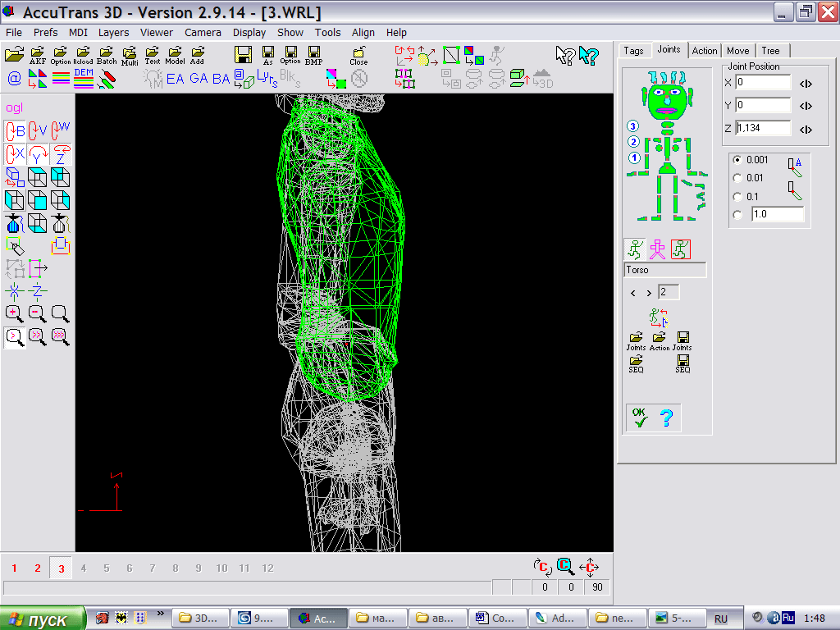The image size is (840, 630).
Task: Switch to the Action tab
Action: tap(705, 51)
